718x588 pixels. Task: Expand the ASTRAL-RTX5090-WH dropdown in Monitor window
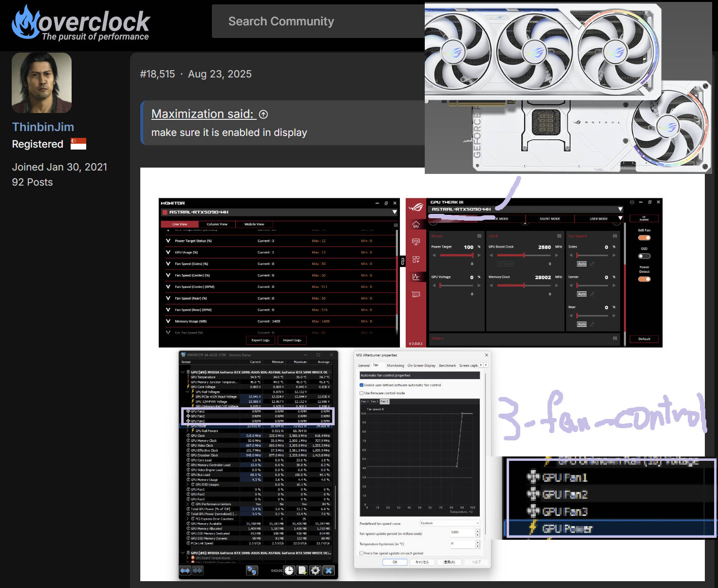click(394, 212)
